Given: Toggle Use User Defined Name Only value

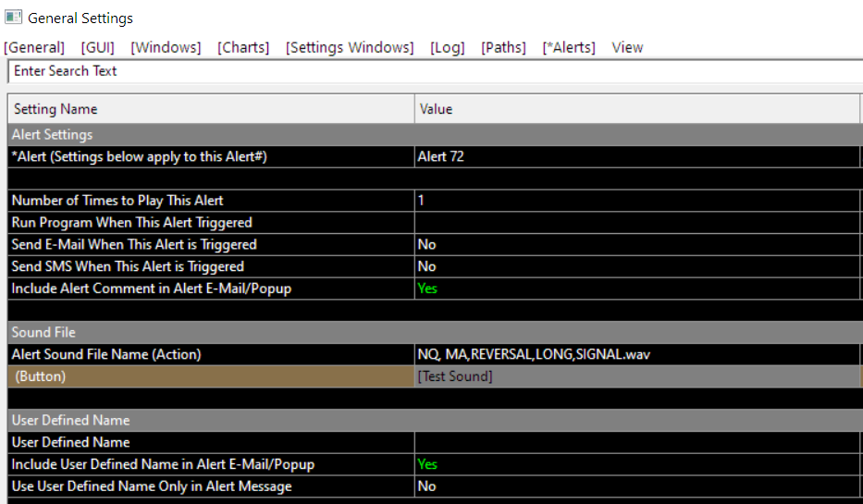Looking at the screenshot, I should [x=636, y=486].
